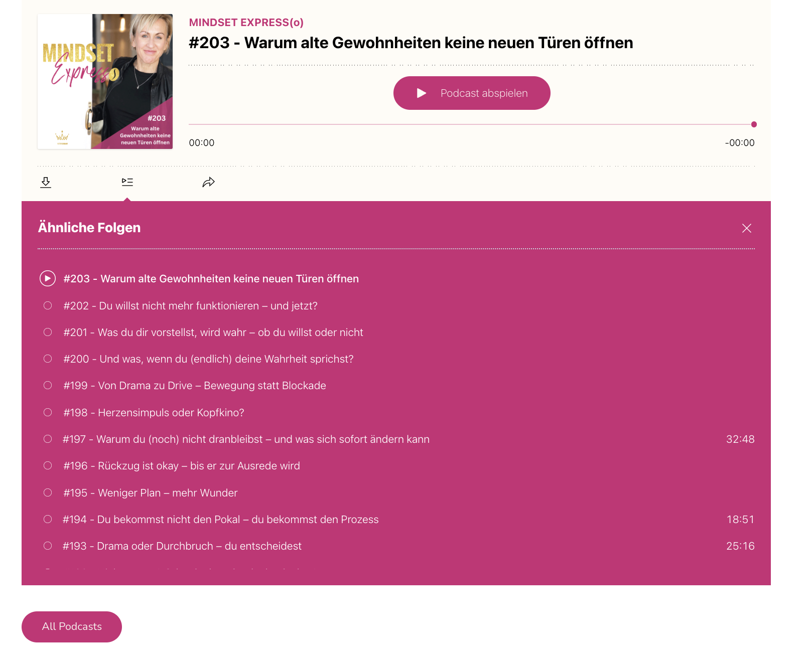This screenshot has height=661, width=812.
Task: Select radio circle for episode #194
Action: point(48,519)
